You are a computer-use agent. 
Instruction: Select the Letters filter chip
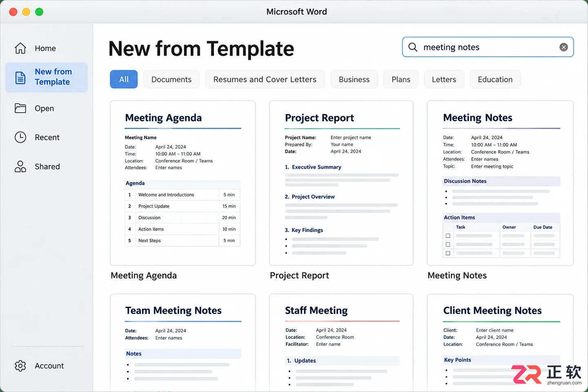click(x=444, y=79)
